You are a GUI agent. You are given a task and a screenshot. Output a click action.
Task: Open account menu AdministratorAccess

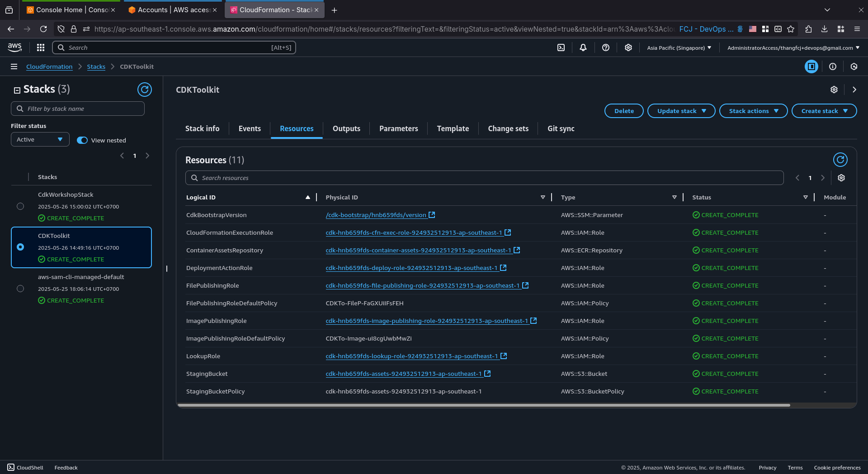point(793,47)
